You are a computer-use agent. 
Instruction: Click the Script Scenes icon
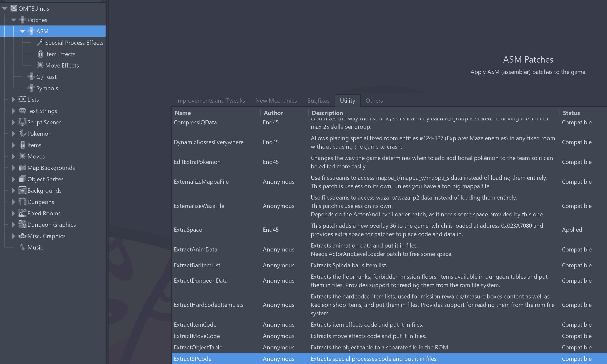(x=22, y=122)
